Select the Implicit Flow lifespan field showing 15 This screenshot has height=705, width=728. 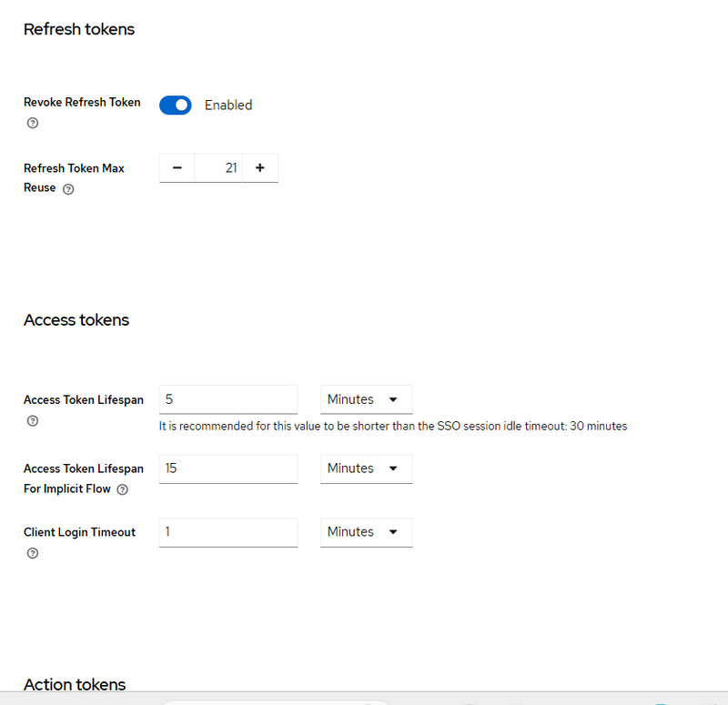pyautogui.click(x=227, y=468)
